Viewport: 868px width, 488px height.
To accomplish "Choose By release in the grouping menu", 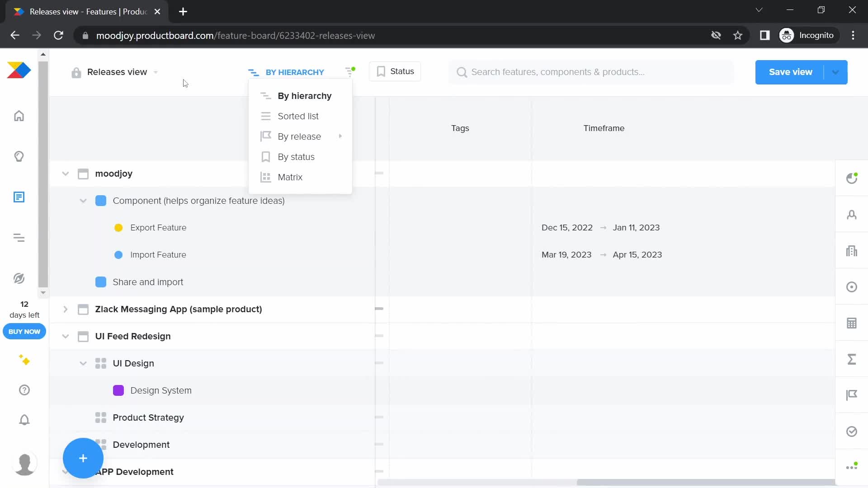I will click(300, 136).
